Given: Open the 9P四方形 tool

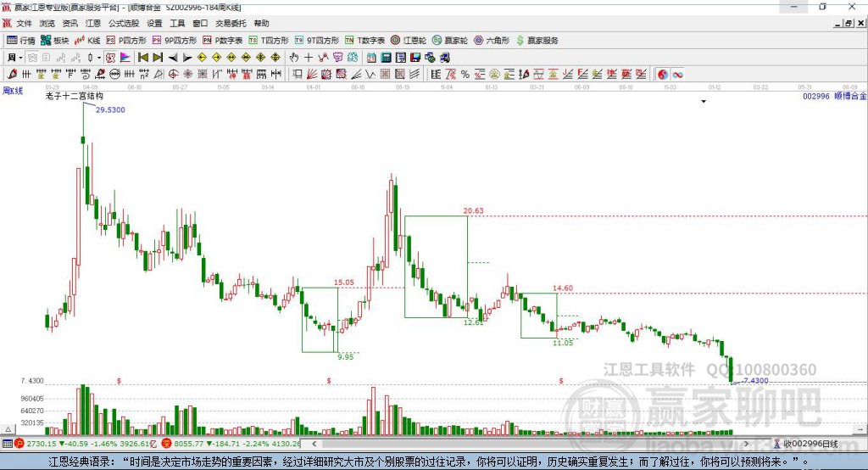Looking at the screenshot, I should coord(175,41).
